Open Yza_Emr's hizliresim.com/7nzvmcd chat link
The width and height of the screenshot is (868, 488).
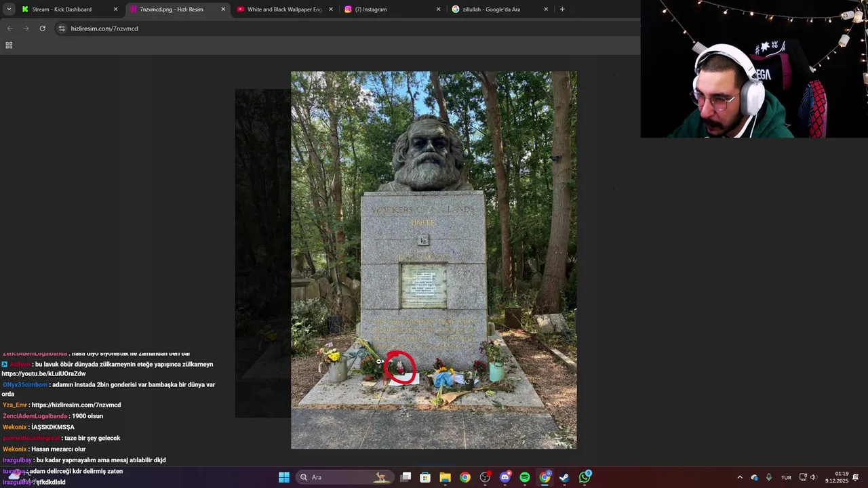coord(76,405)
